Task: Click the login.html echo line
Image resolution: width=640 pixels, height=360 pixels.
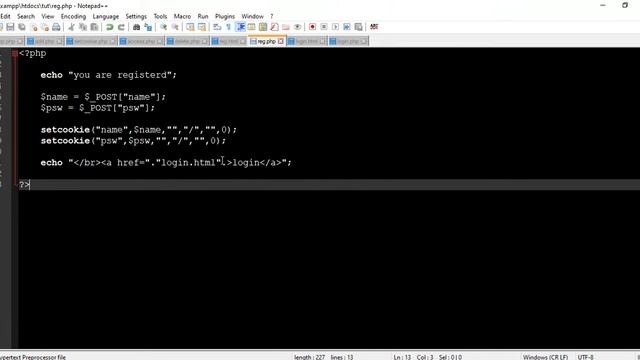Action: [166, 163]
